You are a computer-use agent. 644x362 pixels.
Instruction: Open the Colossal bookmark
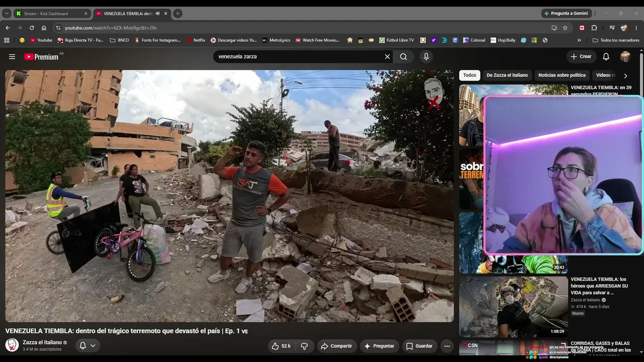click(x=474, y=40)
